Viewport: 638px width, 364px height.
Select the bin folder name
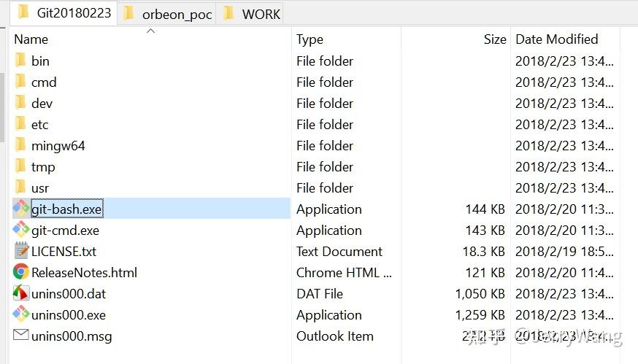(40, 61)
